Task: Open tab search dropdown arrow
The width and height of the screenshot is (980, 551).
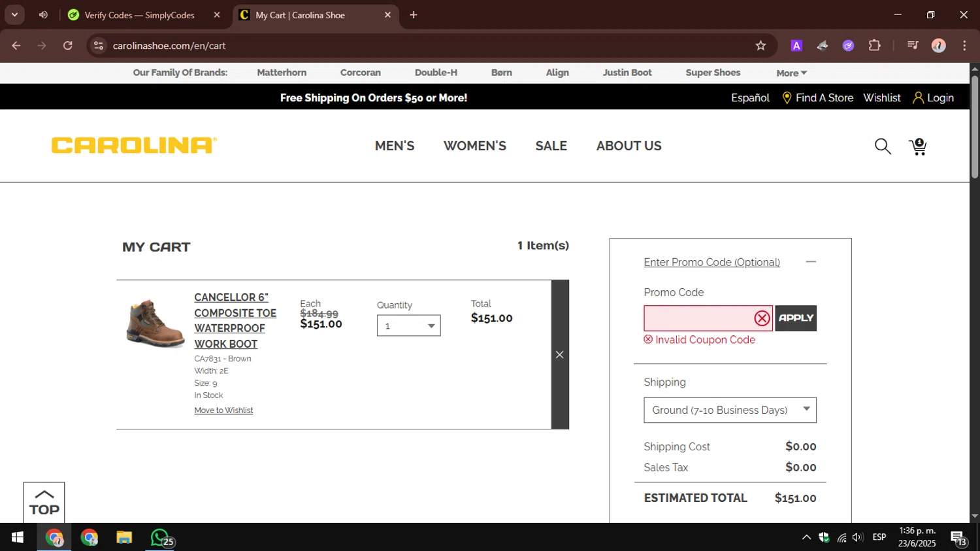Action: point(14,14)
